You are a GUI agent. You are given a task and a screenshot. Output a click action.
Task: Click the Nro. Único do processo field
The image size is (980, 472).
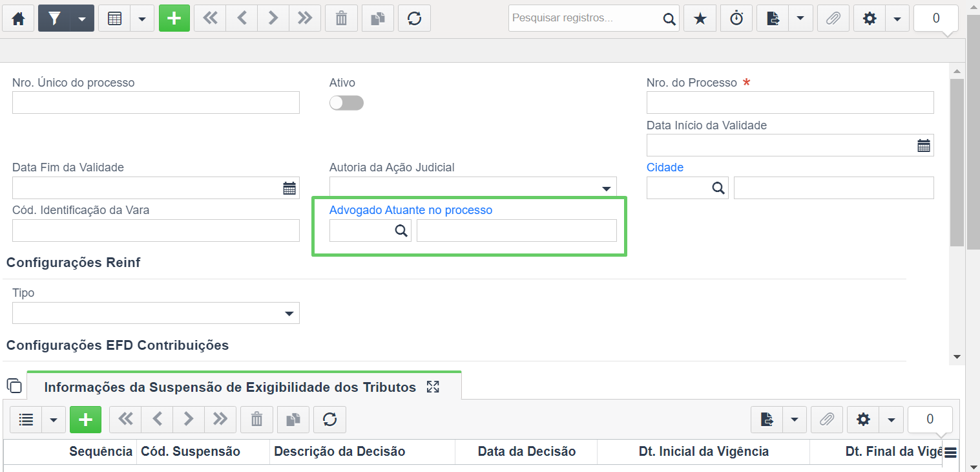pos(156,102)
